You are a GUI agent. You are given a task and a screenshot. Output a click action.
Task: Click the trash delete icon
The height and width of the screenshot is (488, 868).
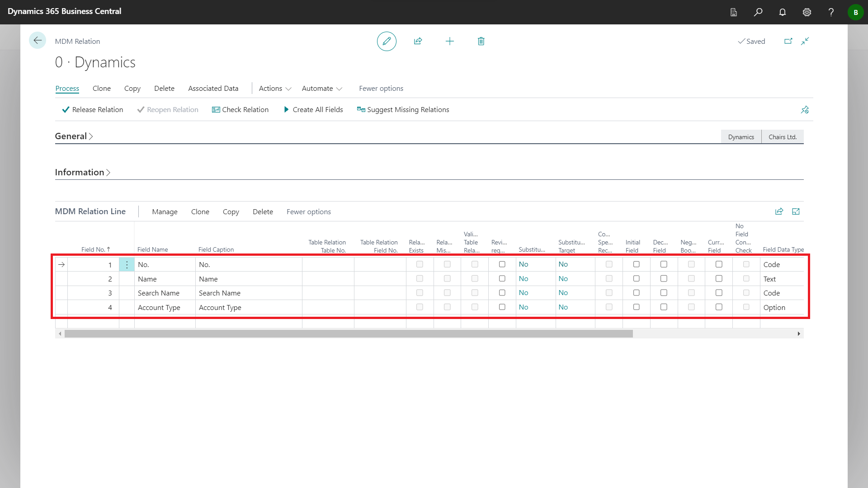481,41
